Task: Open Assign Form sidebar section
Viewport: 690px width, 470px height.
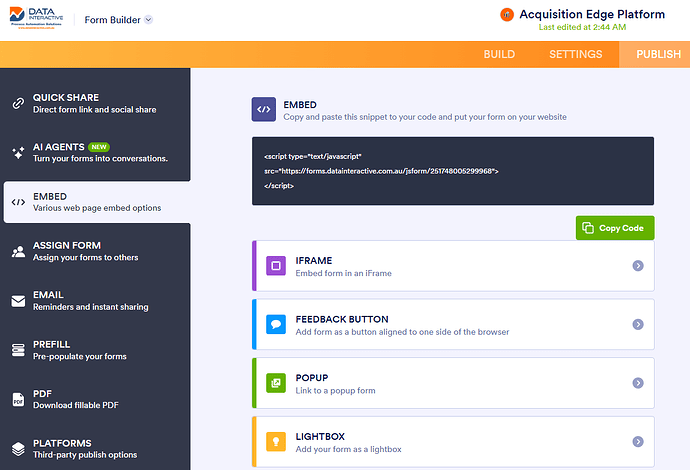Action: [x=97, y=251]
